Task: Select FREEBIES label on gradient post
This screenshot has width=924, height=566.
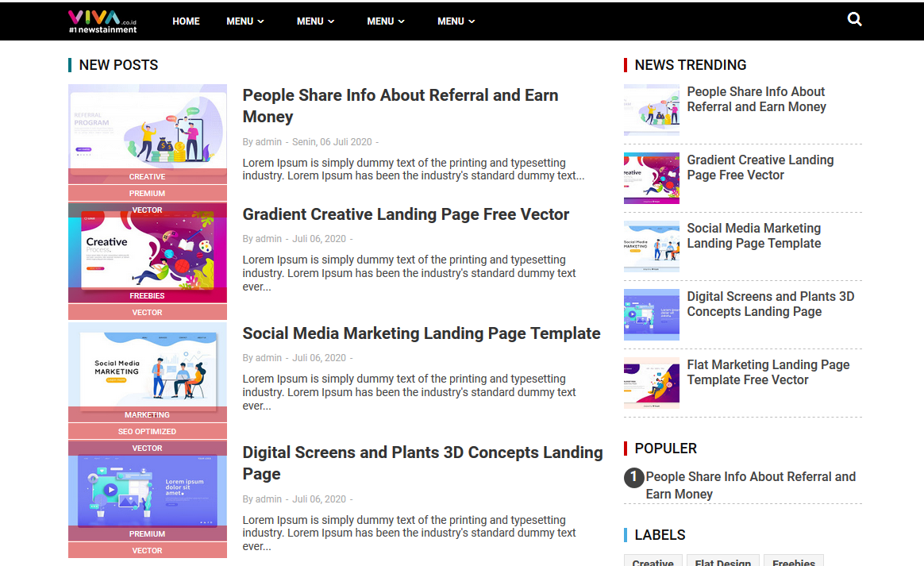Action: [x=148, y=295]
